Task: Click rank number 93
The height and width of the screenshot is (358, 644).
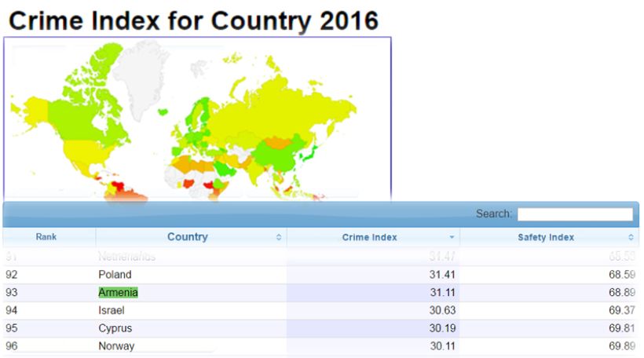Action: pyautogui.click(x=12, y=292)
